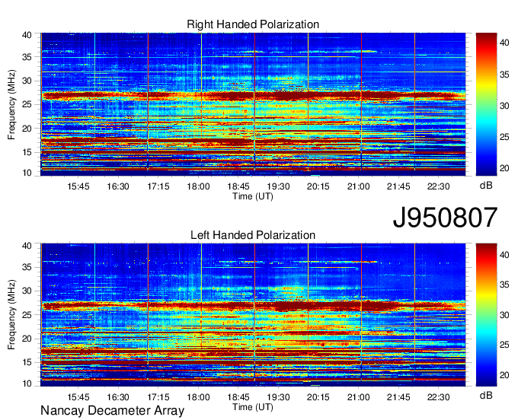Click the 20:15 time tick of Right Handed plot
Viewport: 518px width, 420px height.
click(318, 186)
